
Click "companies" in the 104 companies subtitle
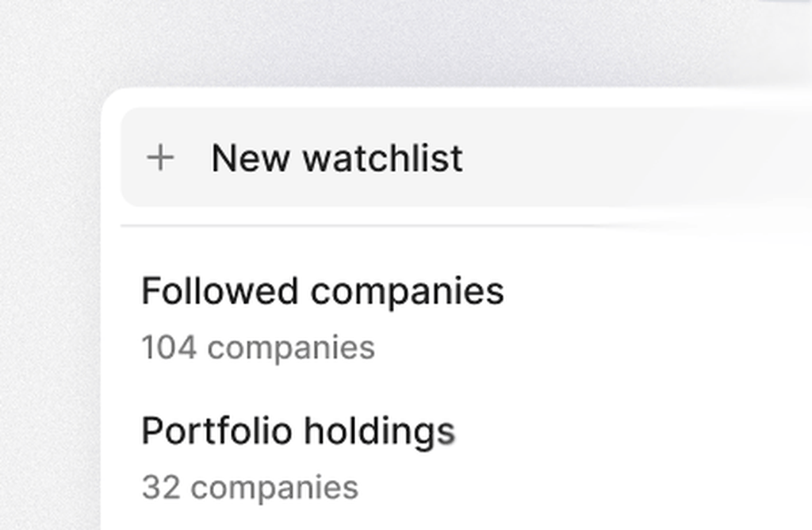coord(291,348)
